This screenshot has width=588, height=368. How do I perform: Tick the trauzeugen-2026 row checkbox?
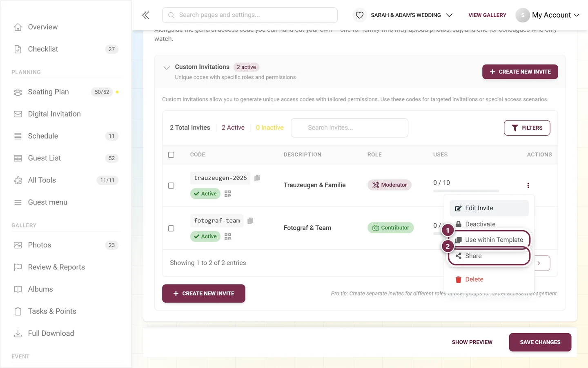(171, 186)
